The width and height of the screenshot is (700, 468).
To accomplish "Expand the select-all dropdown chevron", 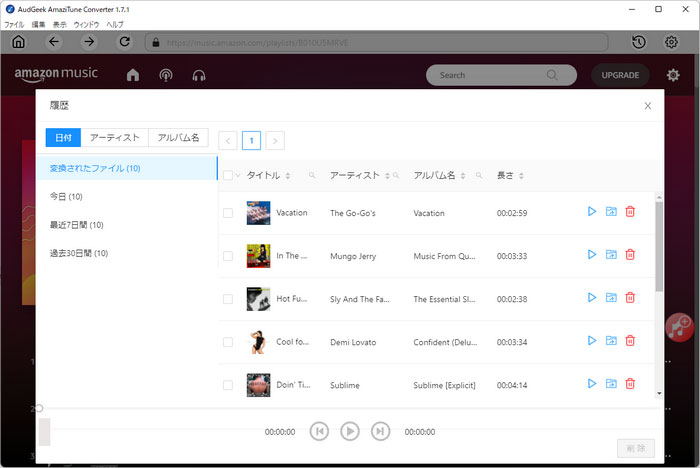I will click(x=238, y=176).
